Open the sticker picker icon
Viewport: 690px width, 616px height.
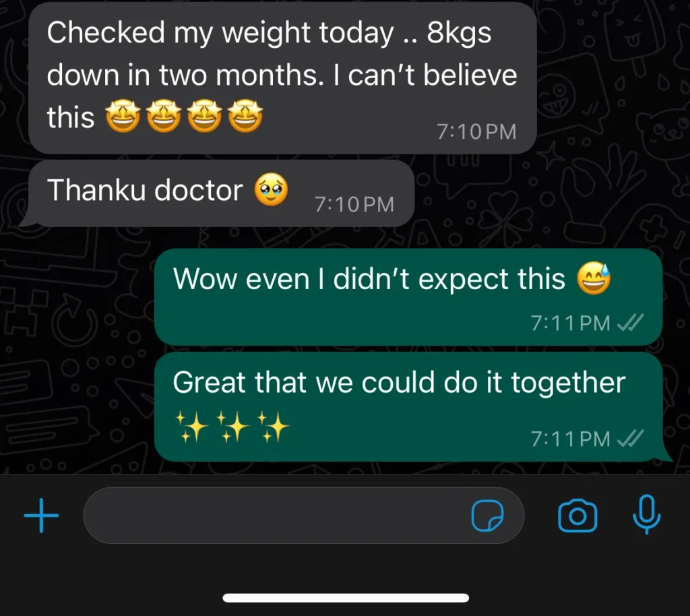point(488,516)
